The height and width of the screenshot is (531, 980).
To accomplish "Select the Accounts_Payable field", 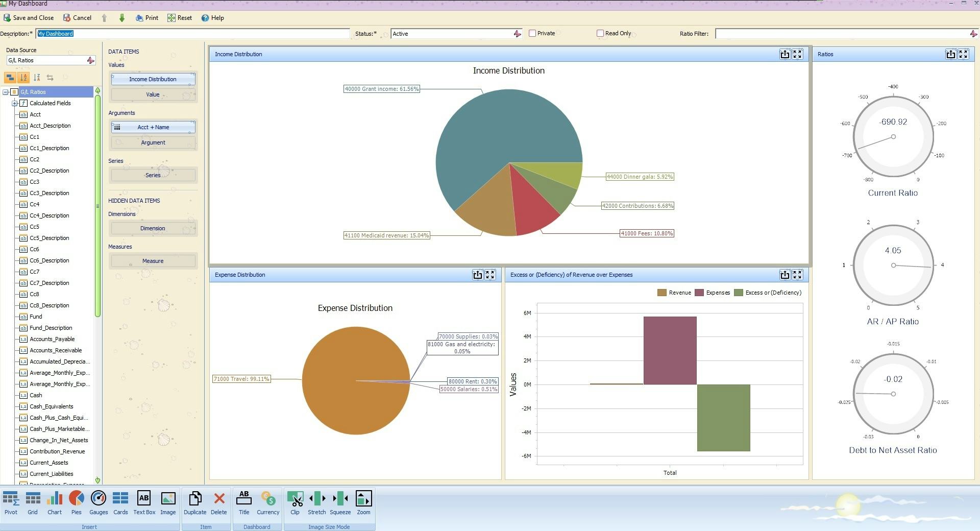I will click(x=52, y=339).
